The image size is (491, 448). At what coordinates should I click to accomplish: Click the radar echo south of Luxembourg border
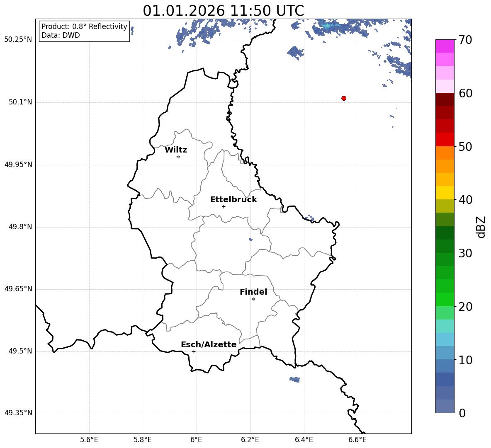pyautogui.click(x=295, y=380)
